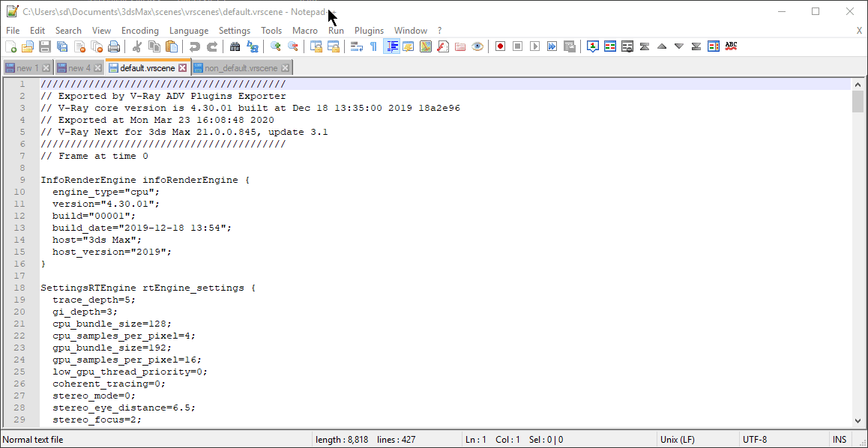The height and width of the screenshot is (448, 868).
Task: Toggle synchronized horizontal scrolling
Action: tap(334, 46)
